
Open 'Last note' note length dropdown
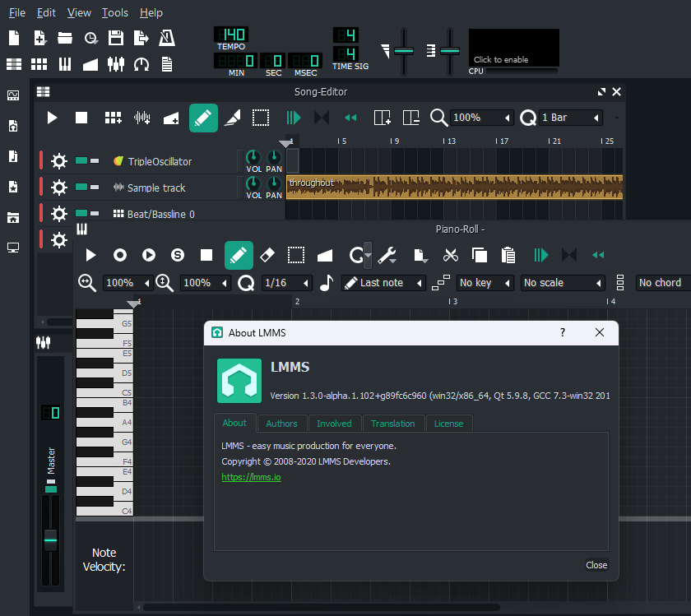(383, 282)
